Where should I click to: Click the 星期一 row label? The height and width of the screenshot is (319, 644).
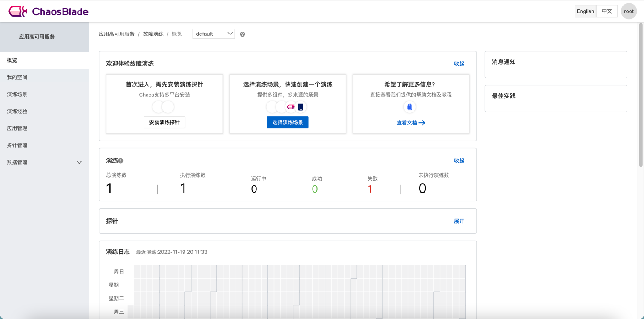pyautogui.click(x=116, y=285)
